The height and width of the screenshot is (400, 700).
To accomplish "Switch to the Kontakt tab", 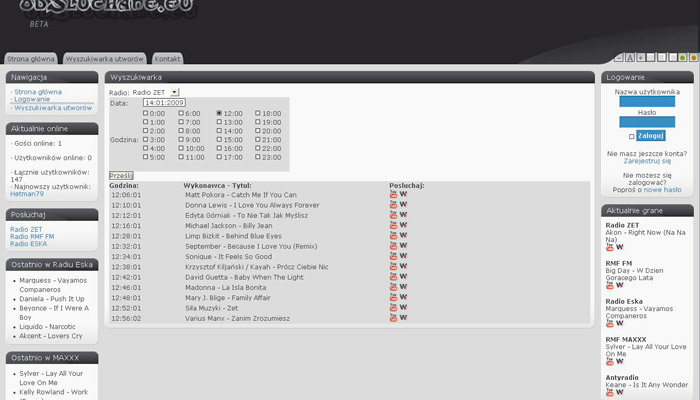I will pos(167,59).
